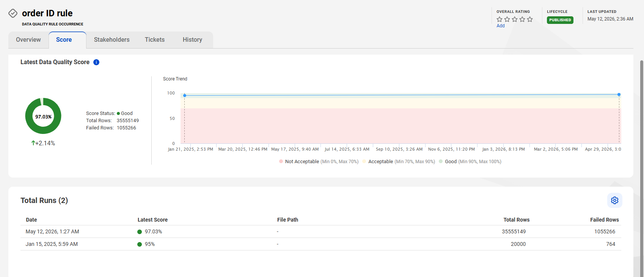Viewport: 644px width, 277px height.
Task: Click the 764 failed rows cell
Action: (611, 244)
